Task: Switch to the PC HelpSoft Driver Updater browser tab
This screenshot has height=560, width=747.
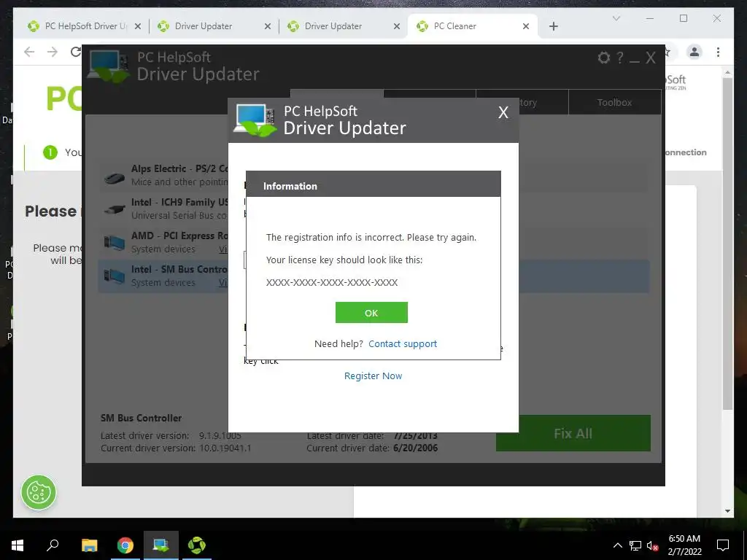Action: [85, 26]
